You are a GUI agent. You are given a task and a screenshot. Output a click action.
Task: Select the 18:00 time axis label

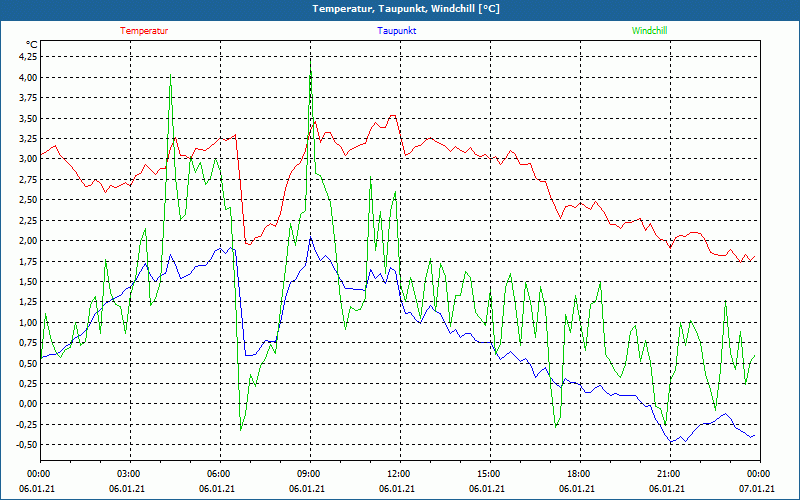point(579,473)
